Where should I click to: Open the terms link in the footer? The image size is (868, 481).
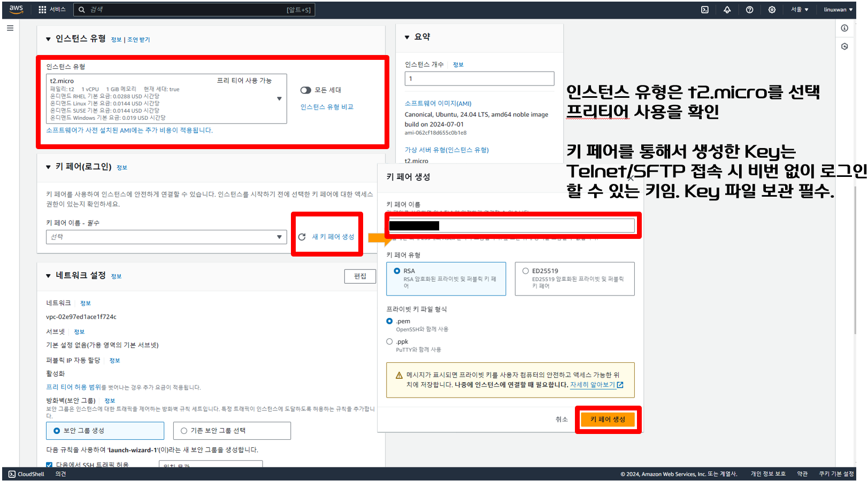coord(802,474)
